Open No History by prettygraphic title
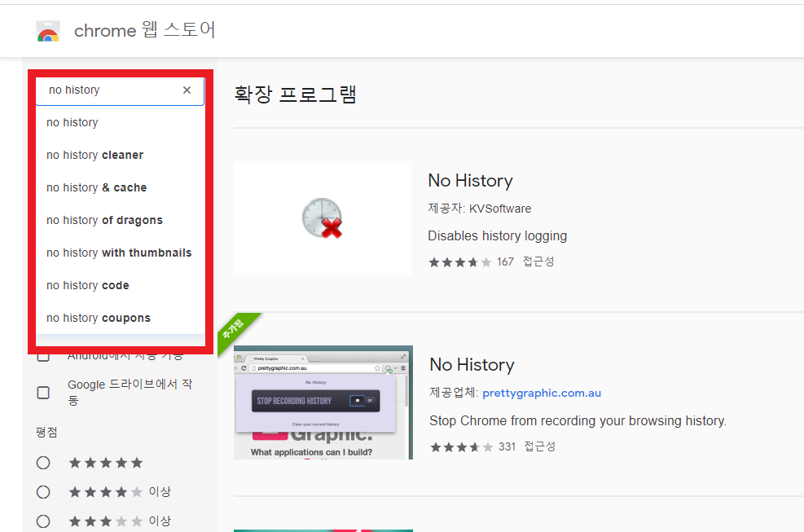Viewport: 804px width, 532px height. (472, 365)
